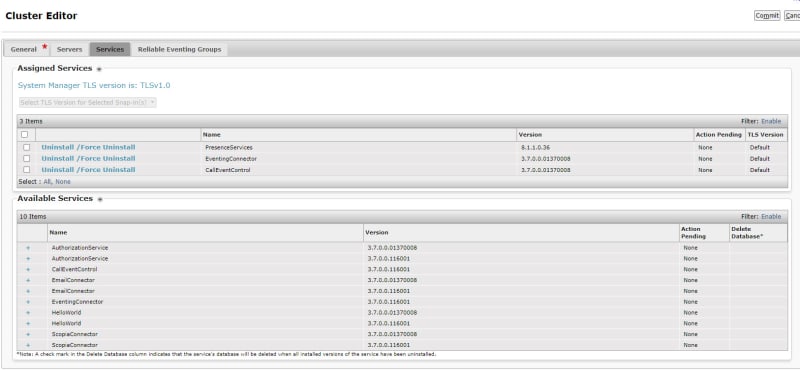Add HelloWorld version 3.7.0.0.01370008 via plus icon
Screen dimensions: 800x371
pos(28,313)
